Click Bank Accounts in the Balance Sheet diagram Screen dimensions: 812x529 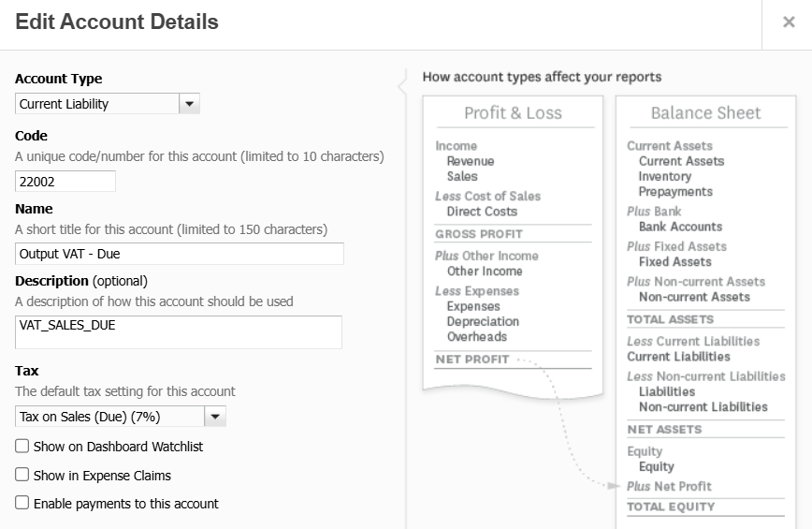point(680,227)
